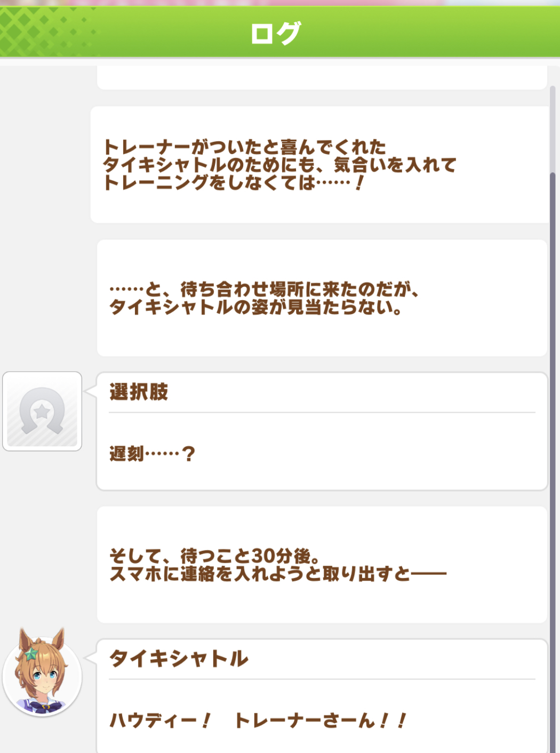Click the scrollbar thumb on the right
The height and width of the screenshot is (753, 560).
tap(553, 427)
